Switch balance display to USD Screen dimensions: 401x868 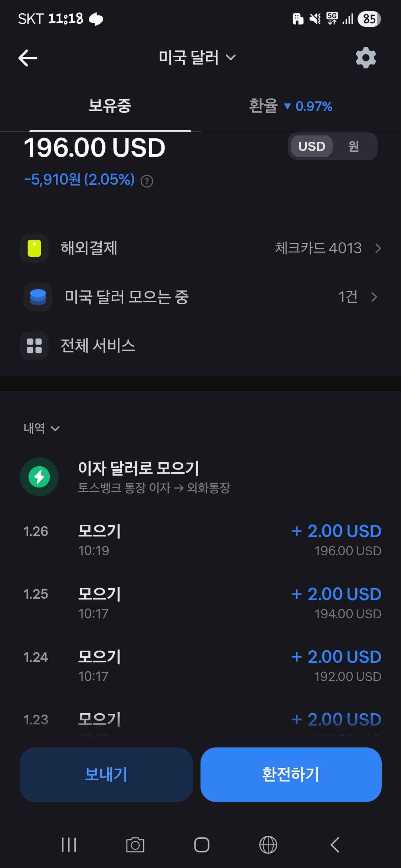pyautogui.click(x=312, y=146)
